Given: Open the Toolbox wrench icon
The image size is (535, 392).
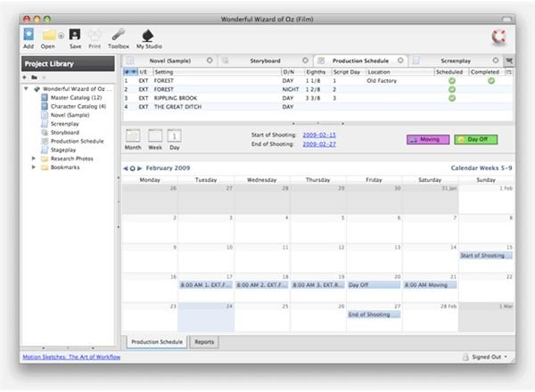Looking at the screenshot, I should point(119,35).
